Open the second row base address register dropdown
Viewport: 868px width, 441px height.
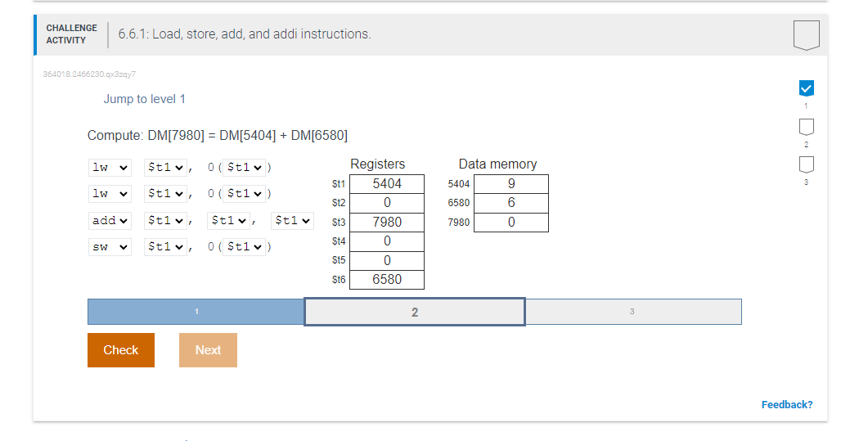coord(244,194)
